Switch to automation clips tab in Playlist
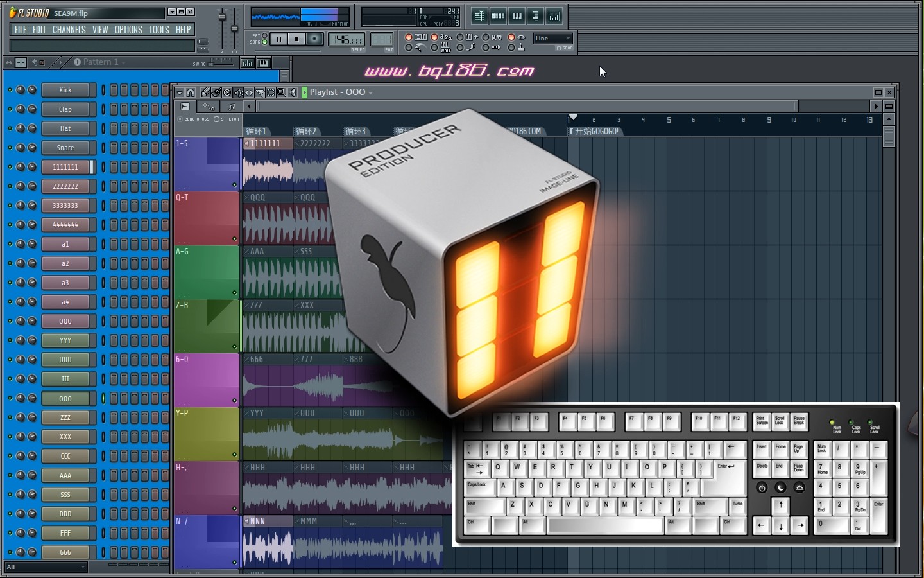The height and width of the screenshot is (578, 924). [x=209, y=107]
